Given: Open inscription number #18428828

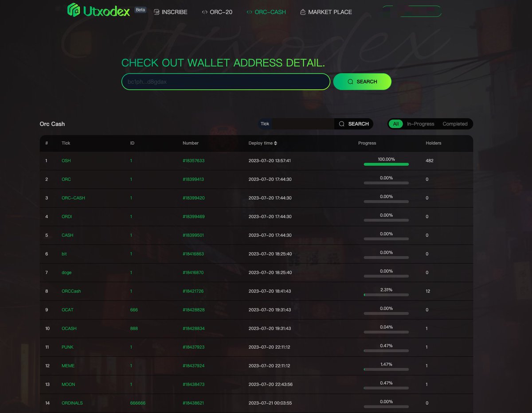Looking at the screenshot, I should 194,310.
